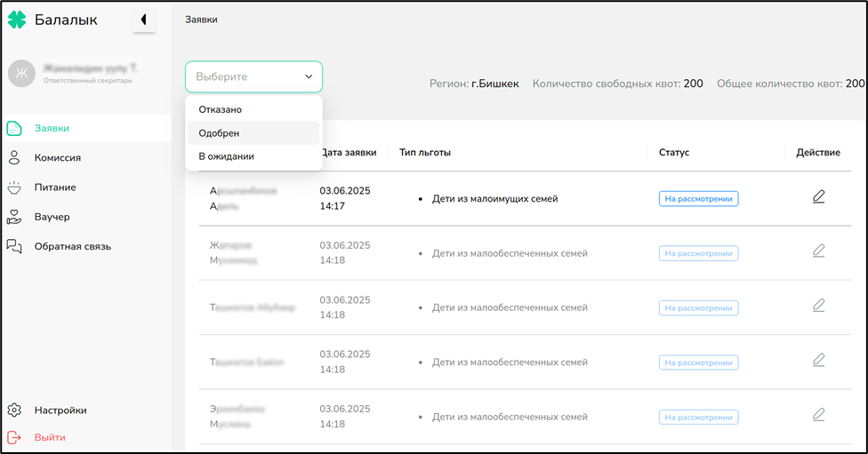The width and height of the screenshot is (868, 454).
Task: Click the Заявки page title at top
Action: (x=201, y=20)
